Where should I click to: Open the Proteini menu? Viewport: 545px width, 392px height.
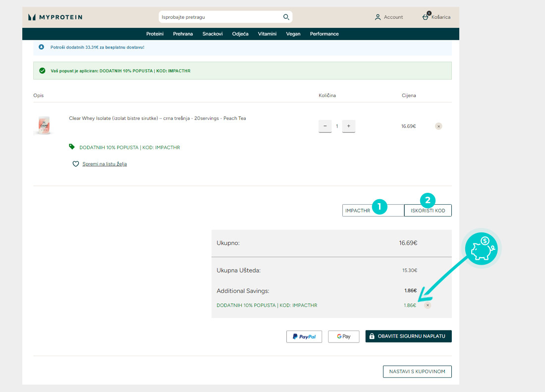pos(155,34)
